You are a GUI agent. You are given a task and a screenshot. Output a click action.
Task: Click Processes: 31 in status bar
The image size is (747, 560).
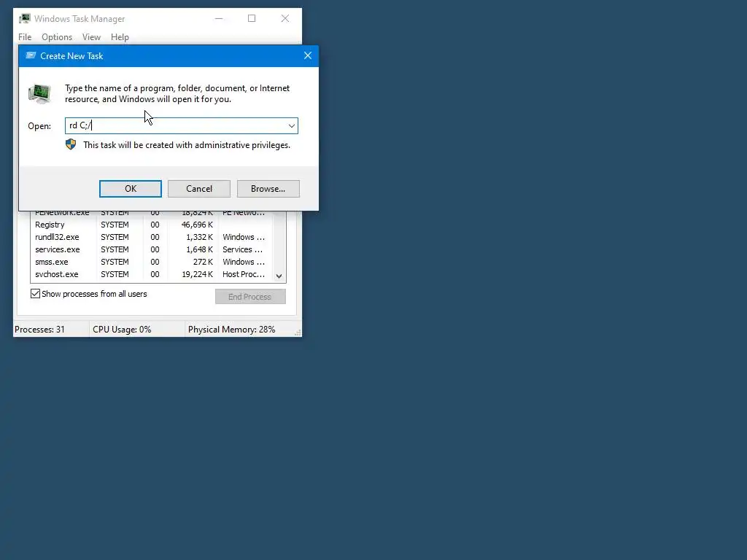click(39, 330)
